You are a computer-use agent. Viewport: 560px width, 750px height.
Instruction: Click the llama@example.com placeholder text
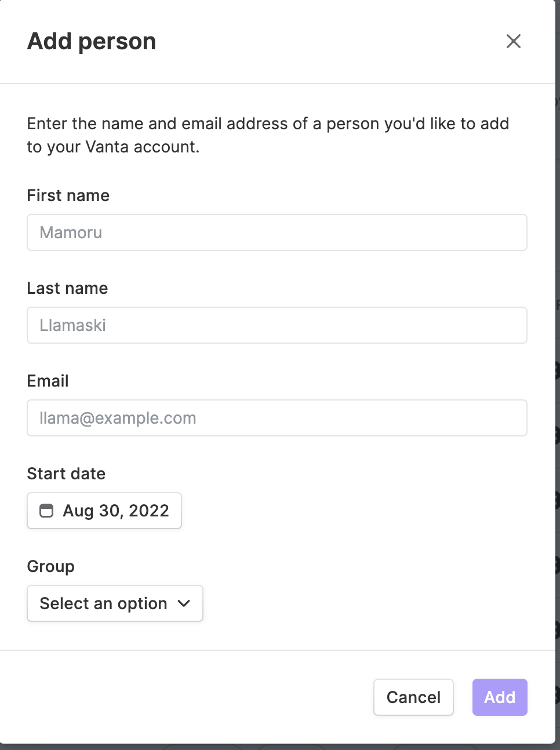[118, 418]
